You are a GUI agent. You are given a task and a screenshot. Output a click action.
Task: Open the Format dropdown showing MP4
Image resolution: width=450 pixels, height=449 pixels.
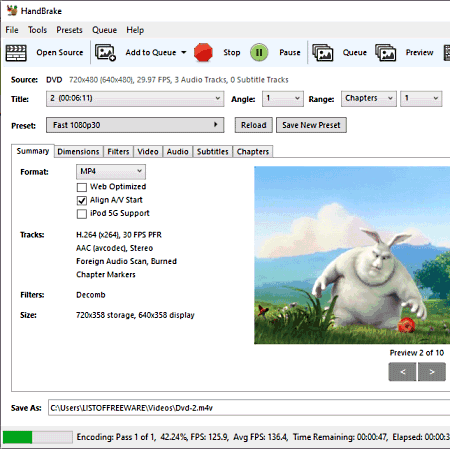click(111, 172)
